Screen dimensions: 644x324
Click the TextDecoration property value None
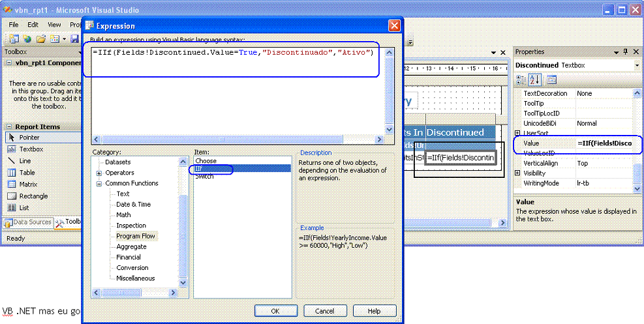(605, 93)
